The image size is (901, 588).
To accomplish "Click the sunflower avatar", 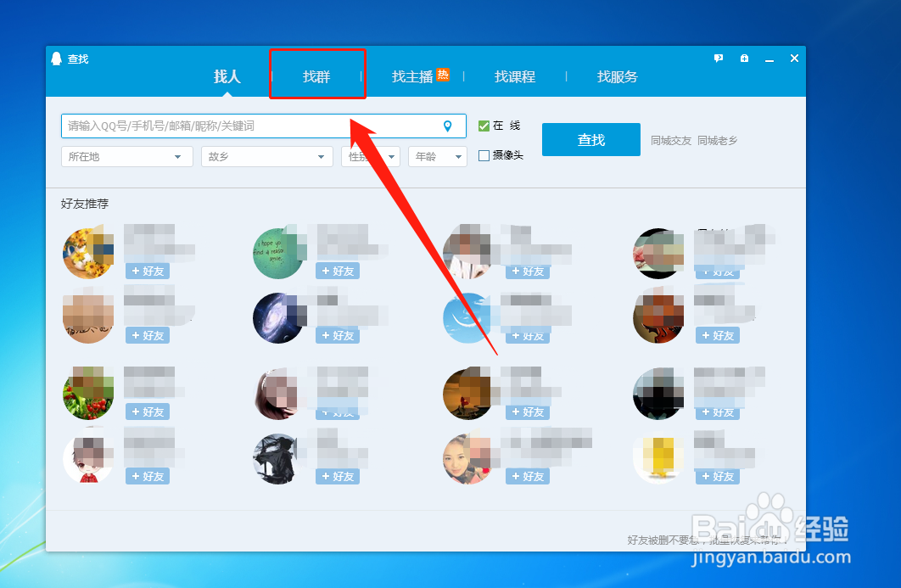I will point(88,253).
